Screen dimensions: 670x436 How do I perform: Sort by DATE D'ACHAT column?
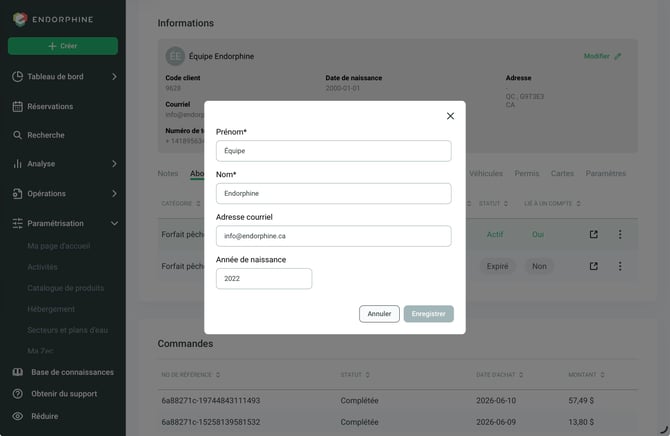coord(521,375)
